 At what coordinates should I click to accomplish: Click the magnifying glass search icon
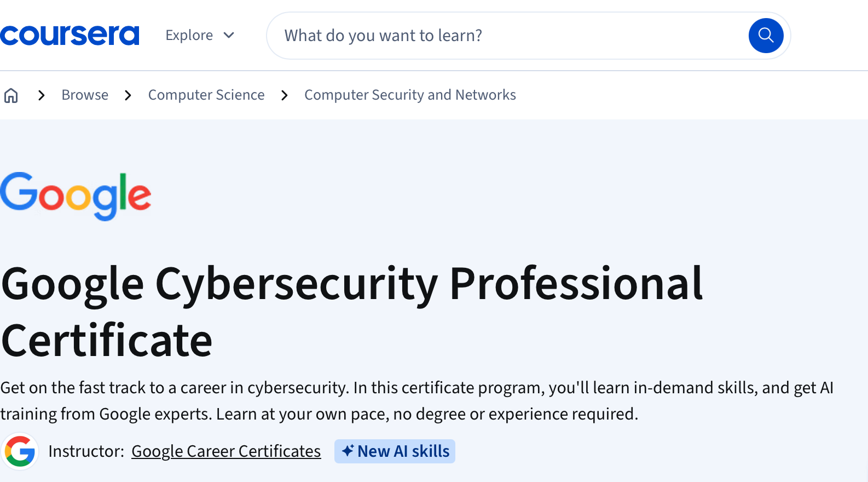point(766,35)
